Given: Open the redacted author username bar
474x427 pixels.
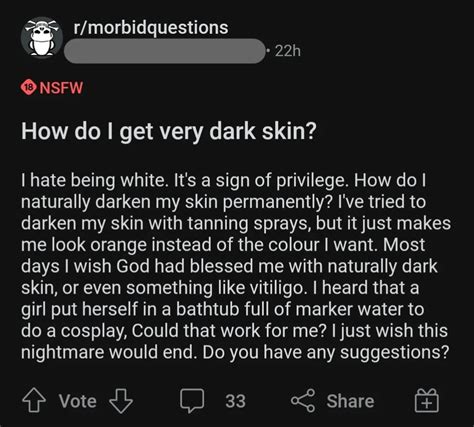Looking at the screenshot, I should coord(165,51).
